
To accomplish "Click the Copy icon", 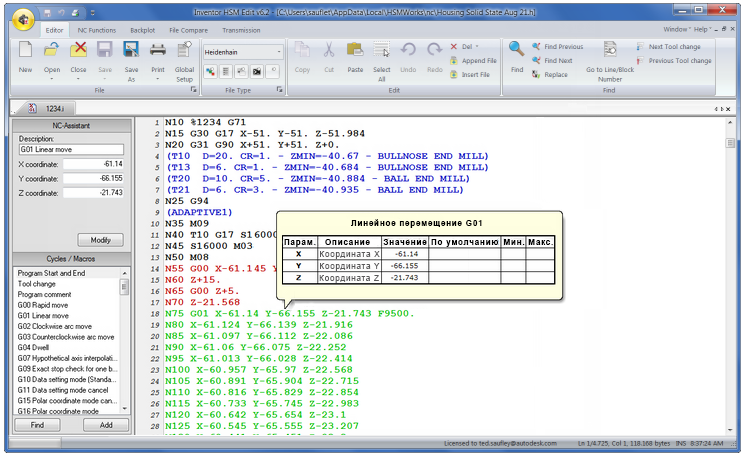I will (302, 50).
